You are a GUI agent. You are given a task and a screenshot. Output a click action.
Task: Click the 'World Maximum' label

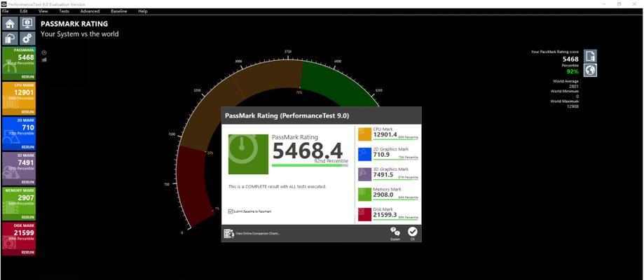[x=565, y=101]
